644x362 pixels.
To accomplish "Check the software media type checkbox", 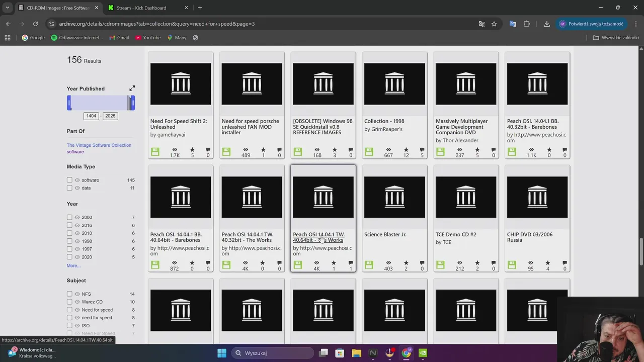I will (69, 180).
